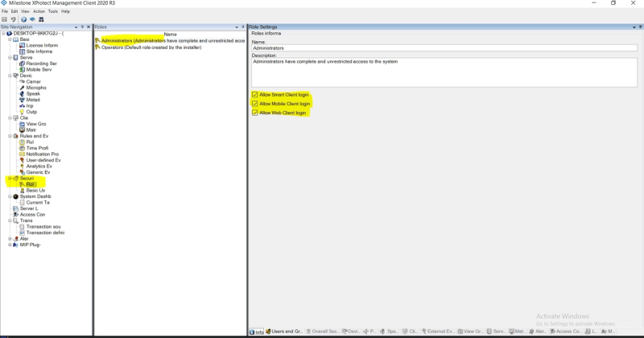Select the Roles tree item
Screen dimensions: 644x338
30,184
